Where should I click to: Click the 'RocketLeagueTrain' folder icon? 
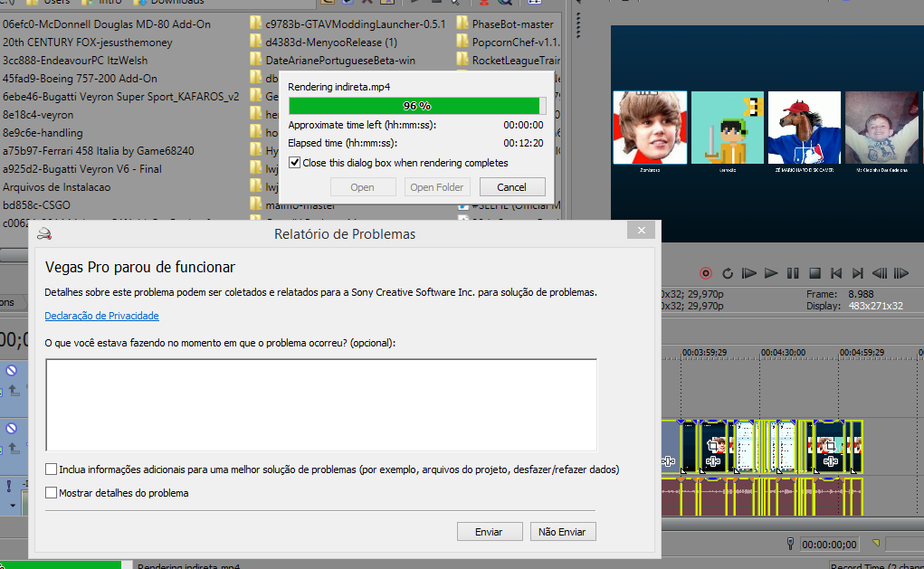[x=462, y=60]
